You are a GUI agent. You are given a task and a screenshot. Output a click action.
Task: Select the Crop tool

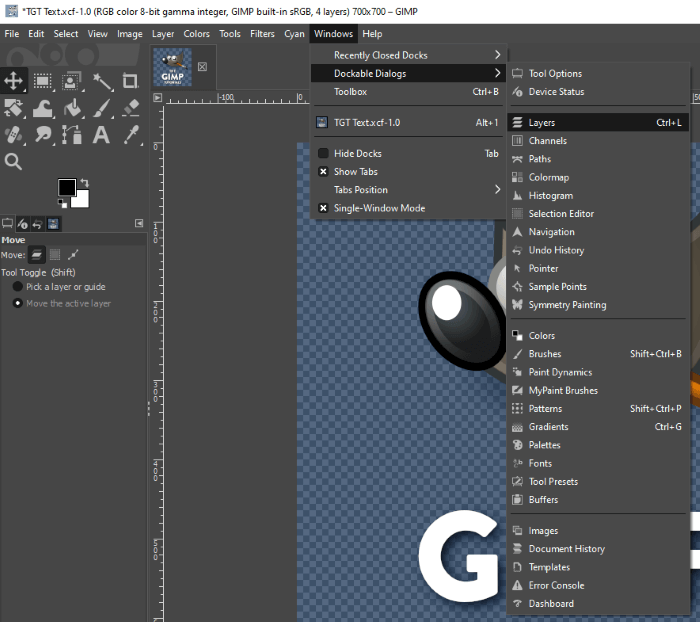click(x=130, y=81)
